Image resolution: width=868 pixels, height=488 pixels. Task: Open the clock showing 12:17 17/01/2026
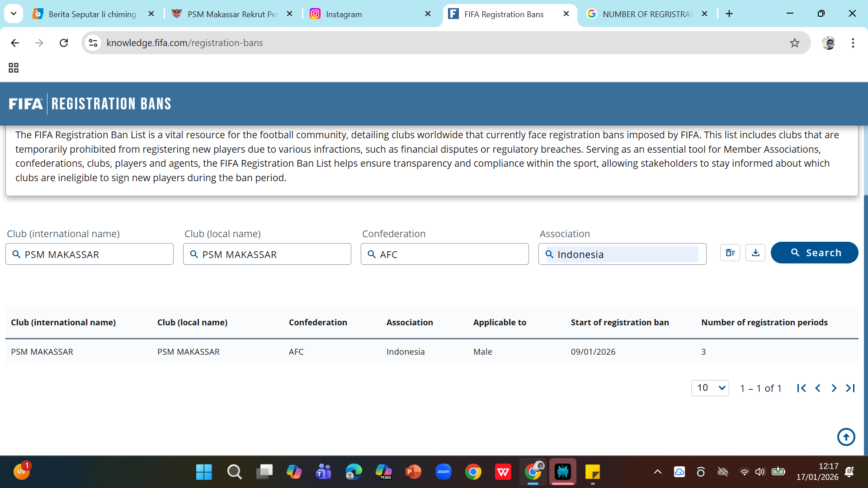pyautogui.click(x=817, y=472)
